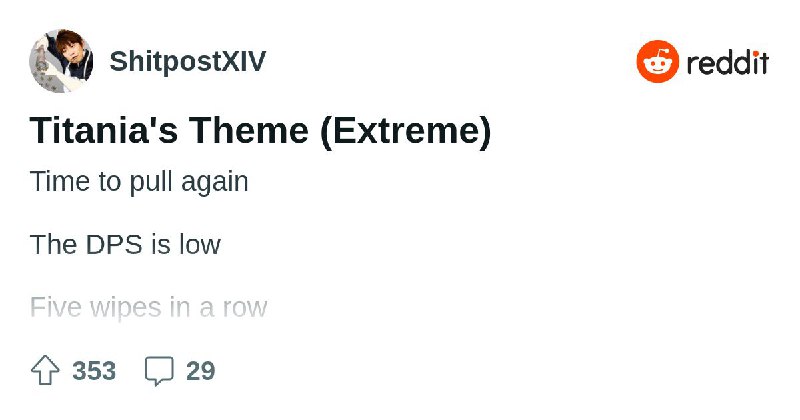The image size is (800, 420).
Task: Click the comment count 29
Action: [200, 371]
